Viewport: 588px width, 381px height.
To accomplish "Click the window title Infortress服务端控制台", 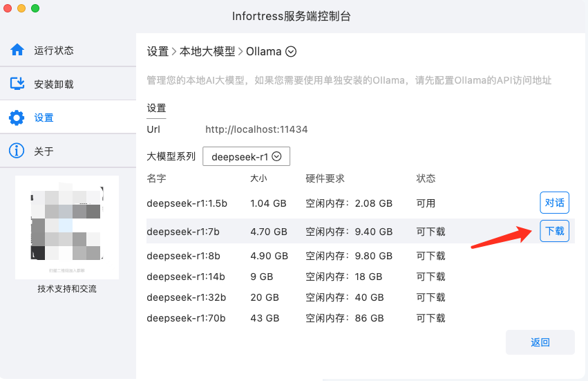I will 292,16.
